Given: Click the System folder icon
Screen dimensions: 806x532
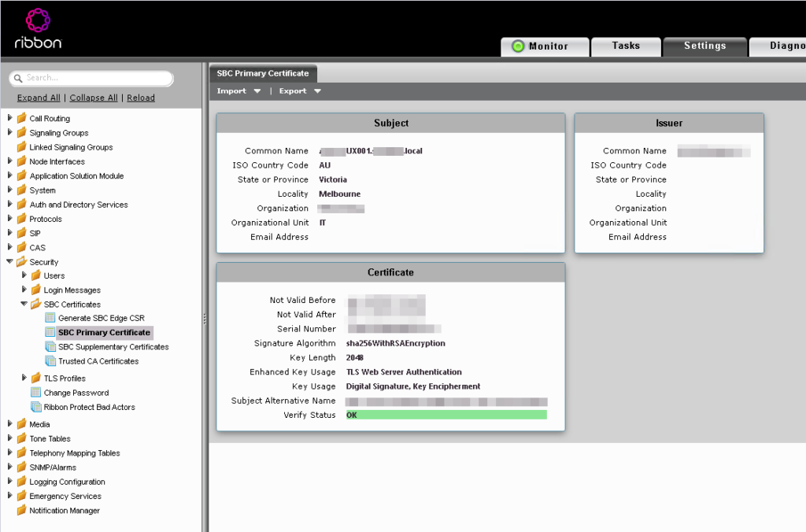Looking at the screenshot, I should point(21,190).
